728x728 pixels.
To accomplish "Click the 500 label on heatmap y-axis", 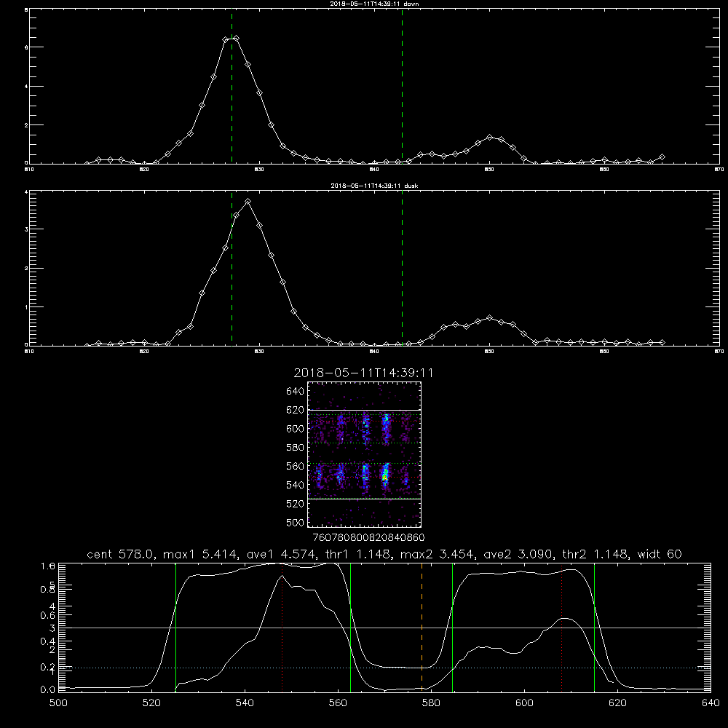I will click(x=296, y=522).
